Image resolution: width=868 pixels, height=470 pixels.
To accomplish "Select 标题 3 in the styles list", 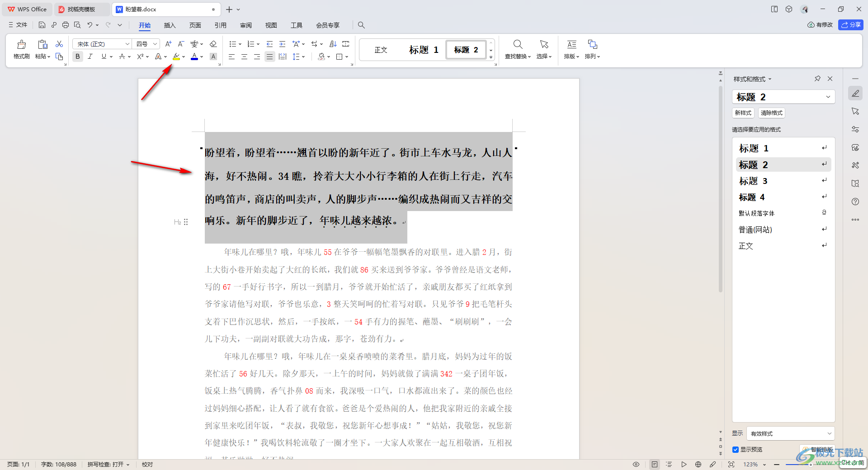I will click(783, 181).
